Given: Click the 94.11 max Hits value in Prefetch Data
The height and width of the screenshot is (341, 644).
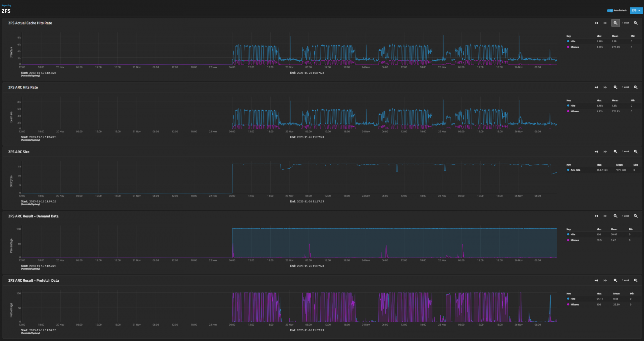Looking at the screenshot, I should [600, 299].
